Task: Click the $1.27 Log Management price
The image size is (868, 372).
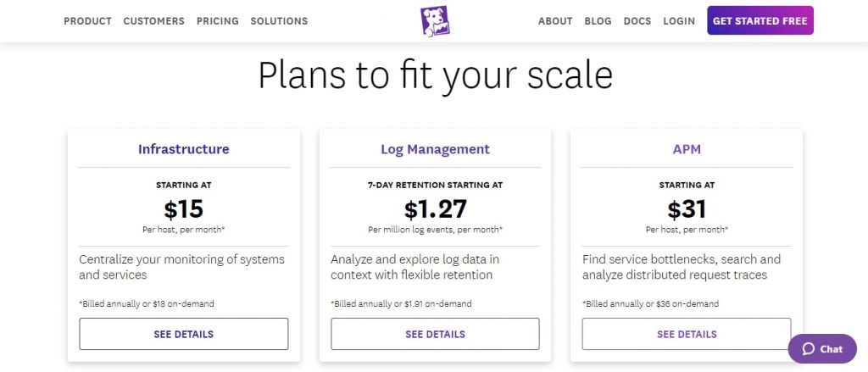Action: click(435, 209)
